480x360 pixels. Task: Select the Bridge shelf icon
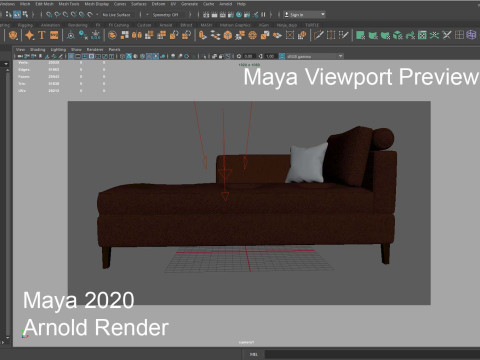[215, 35]
